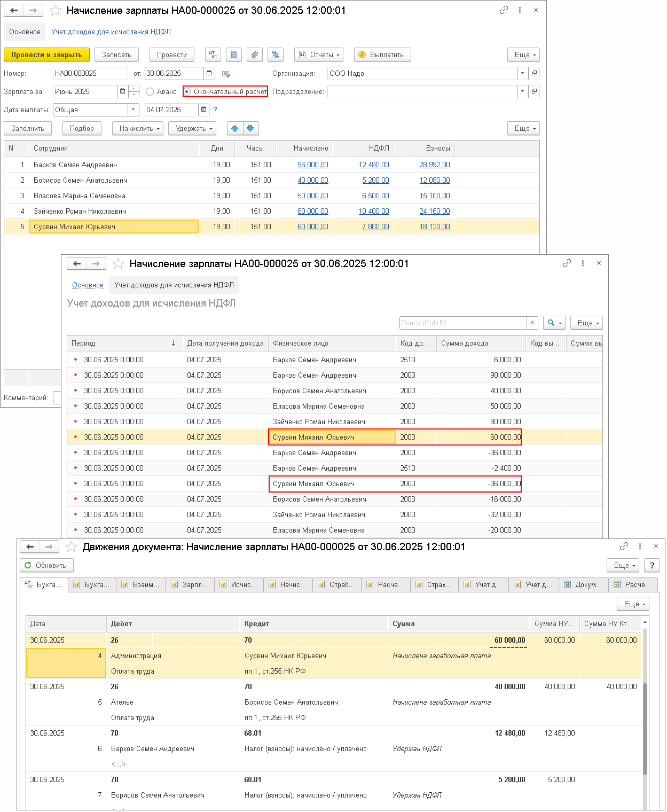The image size is (667, 812).
Task: Open the Взаим... tab in document movements
Action: [141, 585]
